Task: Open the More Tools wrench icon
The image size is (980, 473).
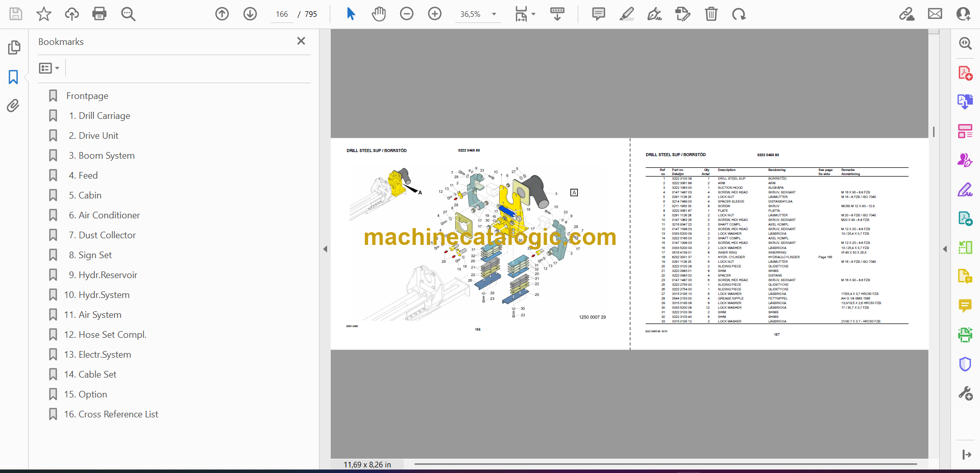Action: 965,393
